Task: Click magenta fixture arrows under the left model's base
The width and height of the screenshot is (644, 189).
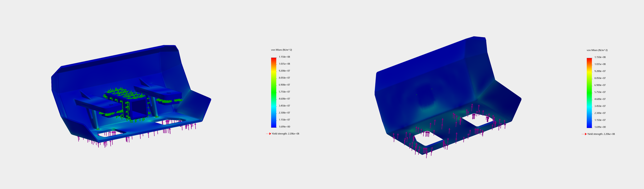Action: 107,144
